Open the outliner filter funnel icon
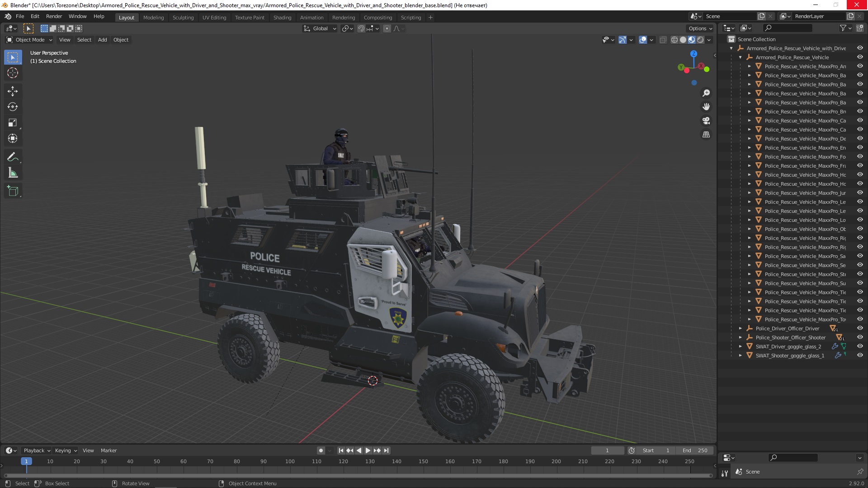The height and width of the screenshot is (488, 868). [843, 28]
